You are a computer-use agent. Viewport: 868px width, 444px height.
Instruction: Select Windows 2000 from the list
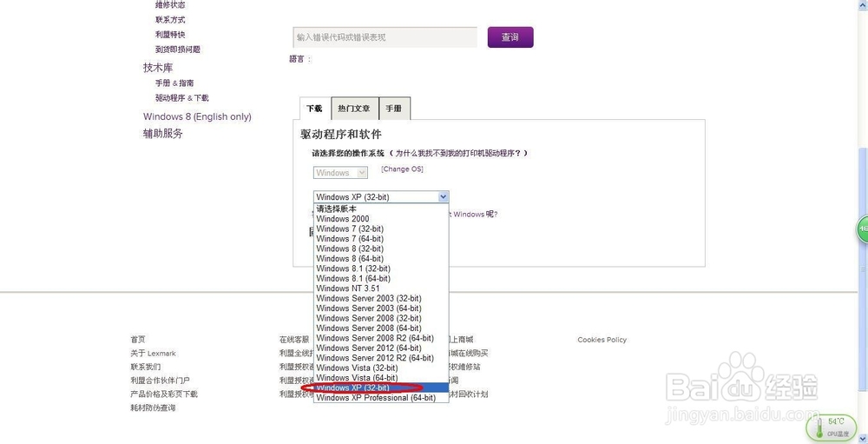(381, 219)
